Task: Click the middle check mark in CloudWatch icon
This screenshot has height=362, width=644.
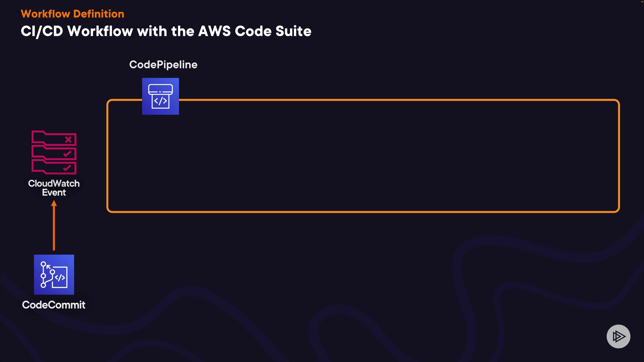Action: coord(67,154)
